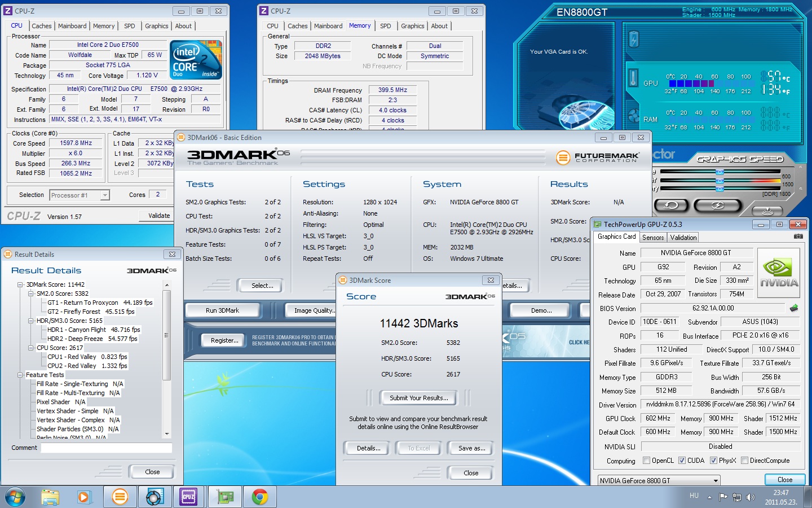Click the power lightning icon in the EN8800GT panel
This screenshot has height=508, width=812.
[634, 39]
